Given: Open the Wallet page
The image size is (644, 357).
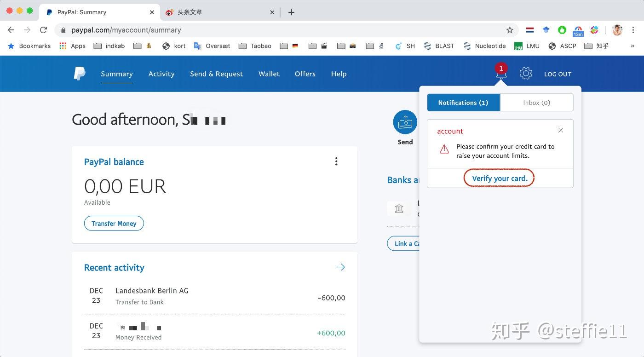Looking at the screenshot, I should pos(269,74).
